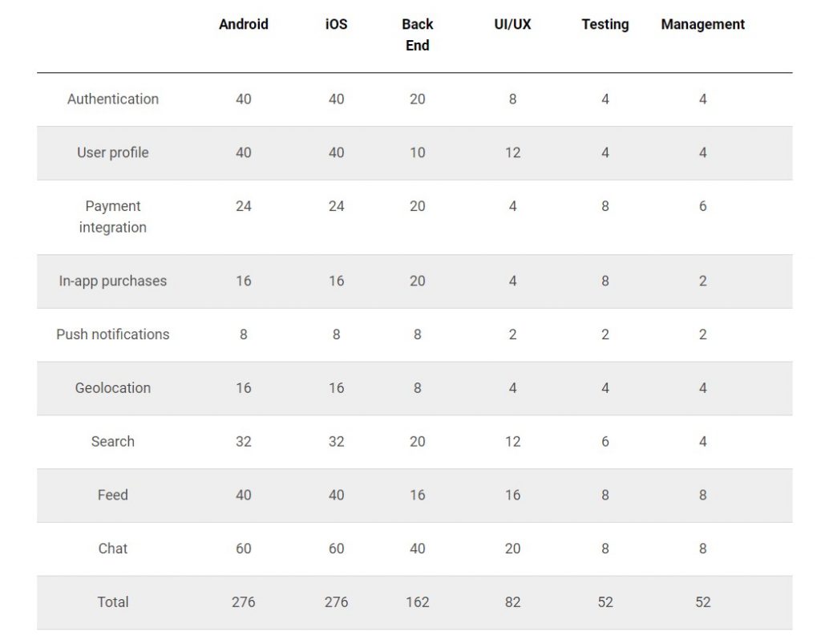821x644 pixels.
Task: Select the Back End total 162
Action: click(x=417, y=602)
